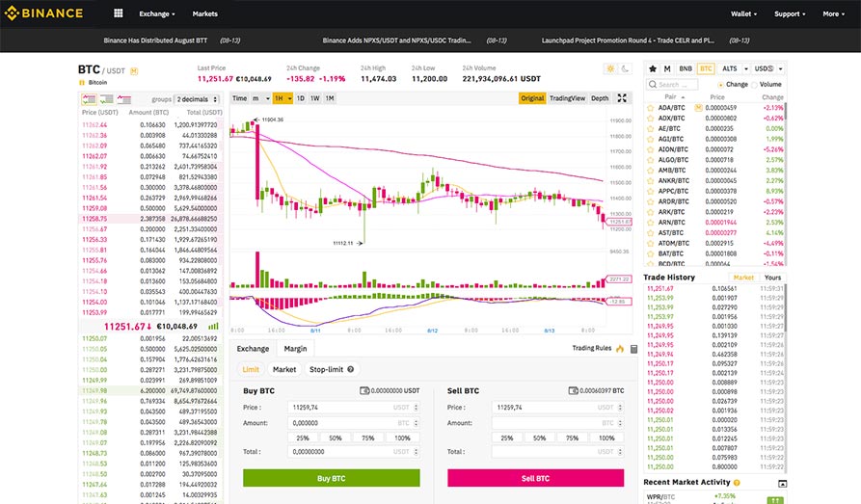Switch to the Margin trading tab
Image resolution: width=861 pixels, height=504 pixels.
295,349
